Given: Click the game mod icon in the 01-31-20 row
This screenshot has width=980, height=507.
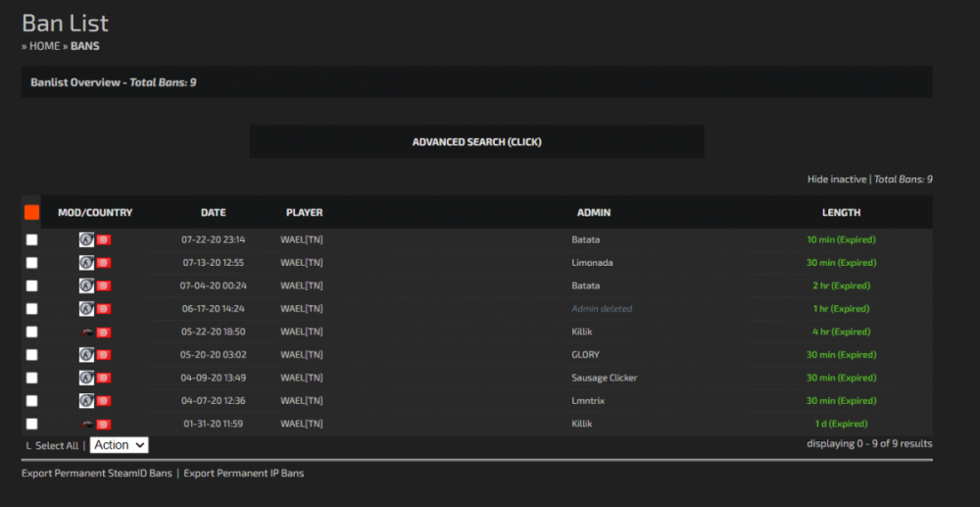Looking at the screenshot, I should pyautogui.click(x=86, y=424).
